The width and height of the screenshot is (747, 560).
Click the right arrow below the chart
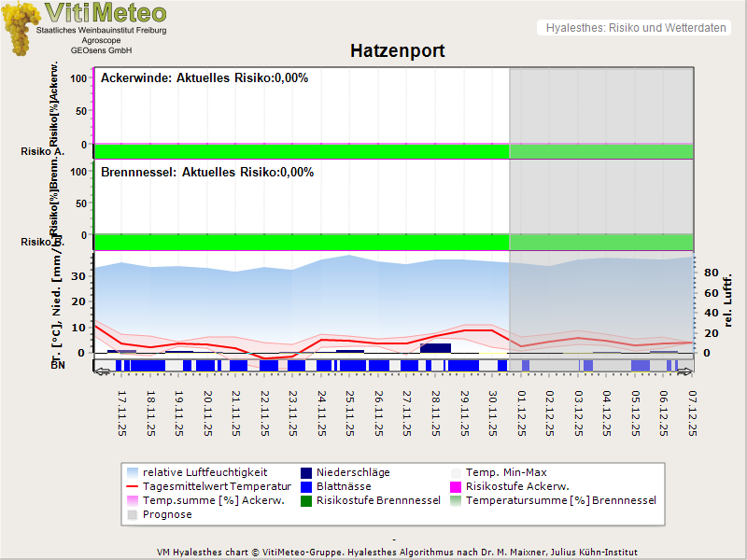tap(685, 372)
